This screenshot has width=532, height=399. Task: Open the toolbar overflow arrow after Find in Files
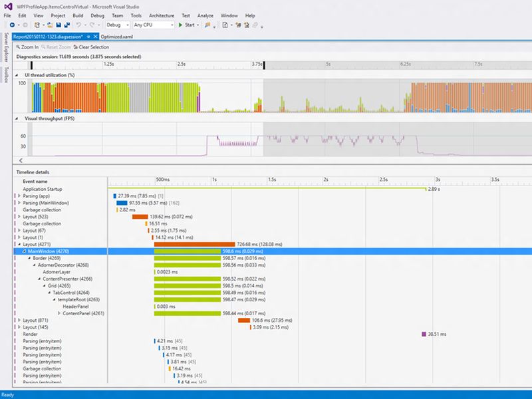[x=214, y=26]
